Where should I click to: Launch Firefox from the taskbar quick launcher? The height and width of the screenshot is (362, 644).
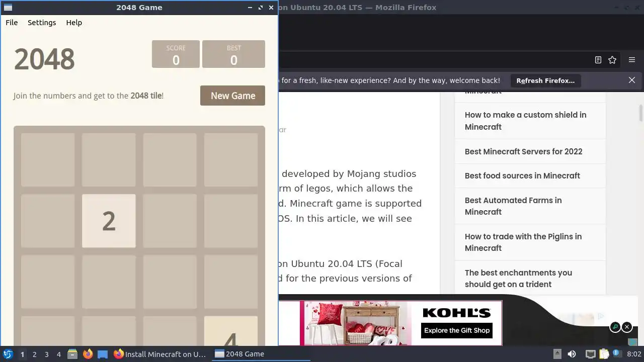click(x=88, y=354)
